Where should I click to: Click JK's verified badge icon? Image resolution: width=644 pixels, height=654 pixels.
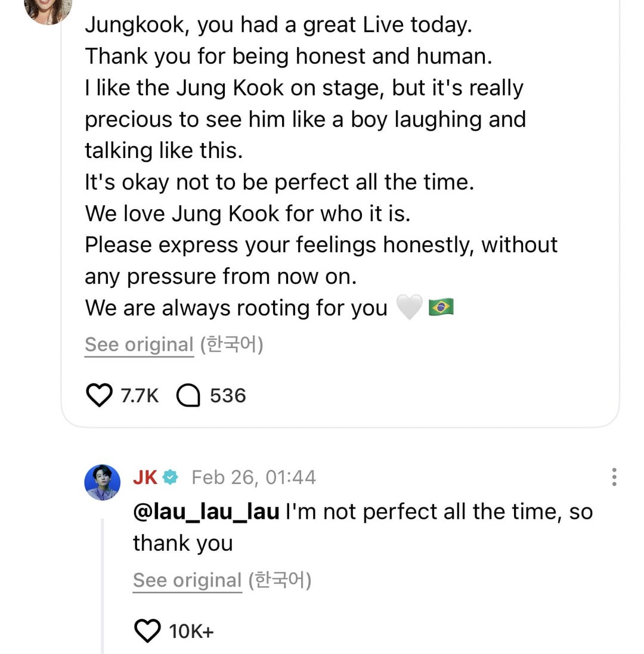click(x=171, y=477)
